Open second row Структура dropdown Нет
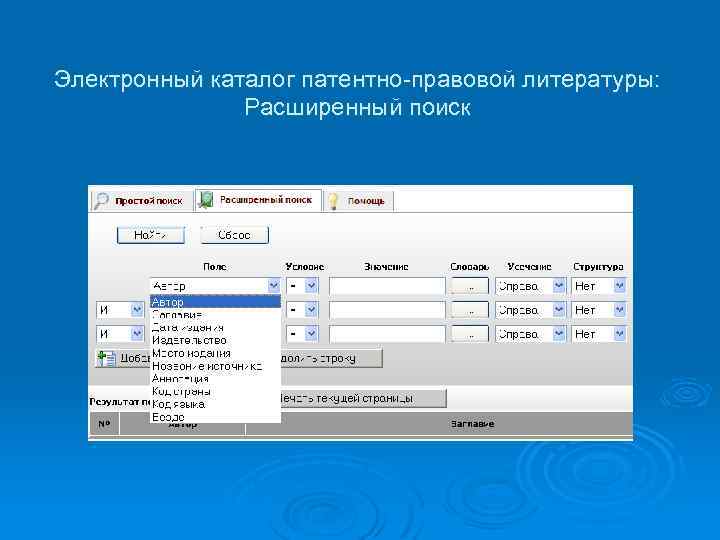The height and width of the screenshot is (540, 720). [599, 310]
